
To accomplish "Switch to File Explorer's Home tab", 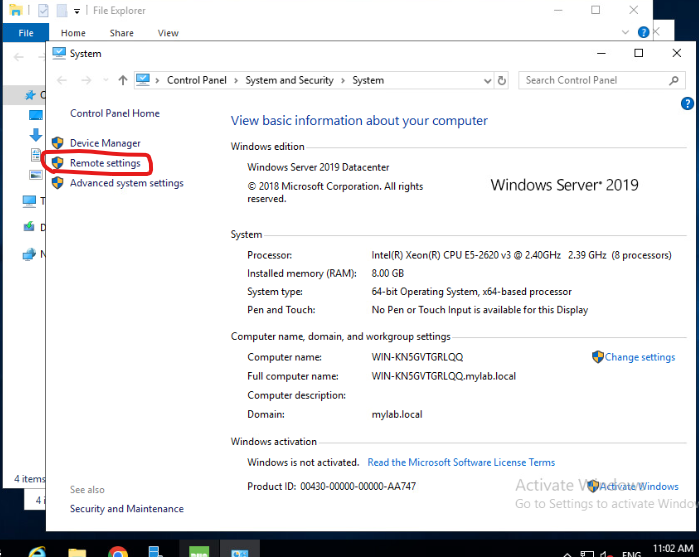I will (73, 33).
